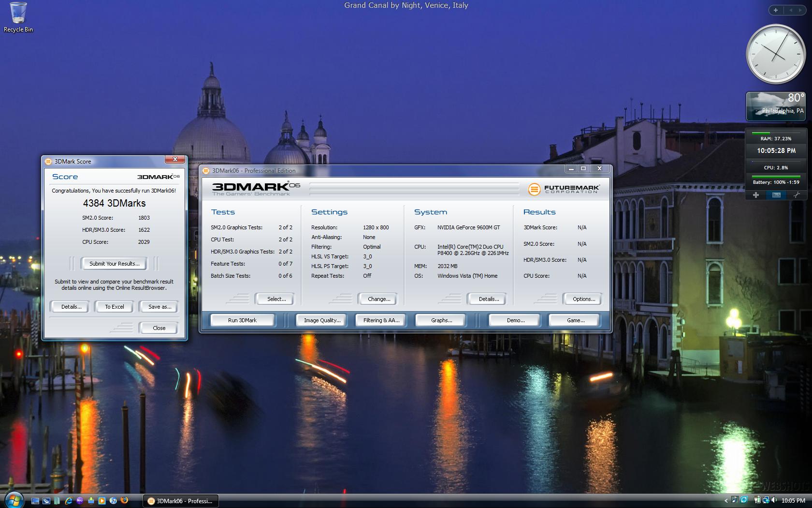Click the Futuremark Corporation logo

[x=564, y=189]
